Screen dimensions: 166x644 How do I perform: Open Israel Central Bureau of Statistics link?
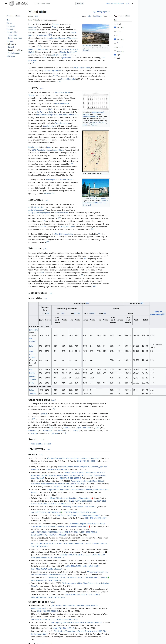point(61,38)
